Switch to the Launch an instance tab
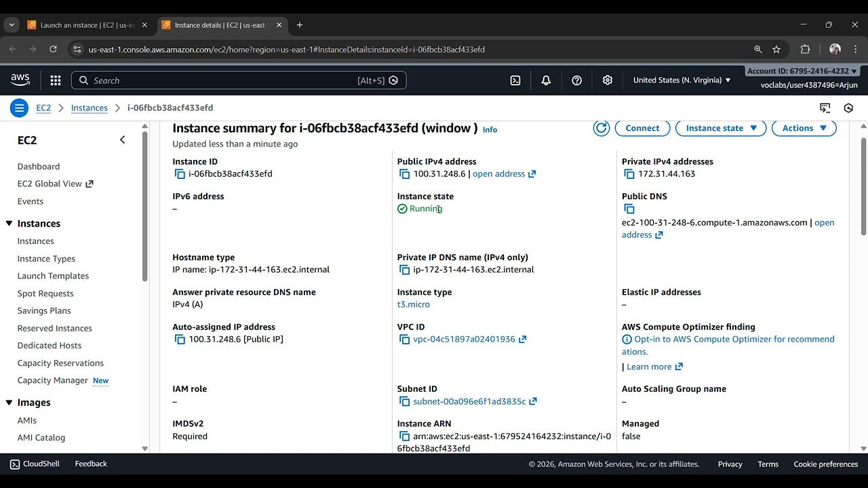Viewport: 868px width, 488px height. coord(87,25)
